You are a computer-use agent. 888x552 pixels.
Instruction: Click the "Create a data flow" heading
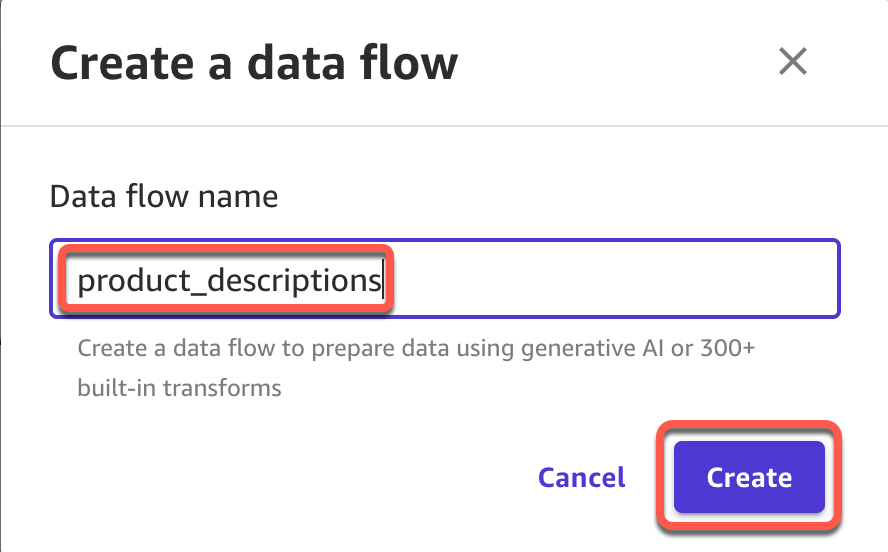click(254, 63)
